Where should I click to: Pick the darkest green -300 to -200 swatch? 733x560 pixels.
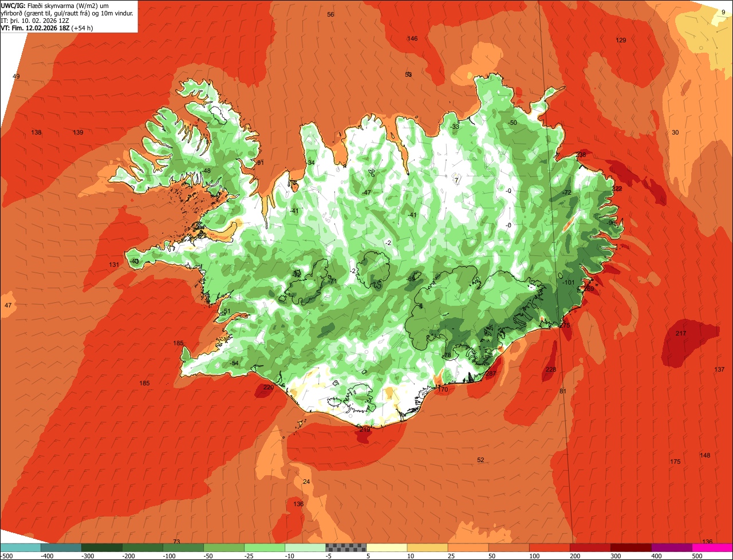102,547
